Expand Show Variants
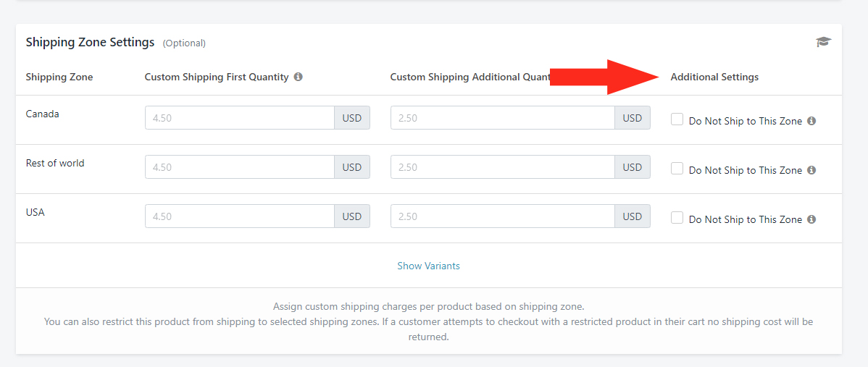 (428, 266)
